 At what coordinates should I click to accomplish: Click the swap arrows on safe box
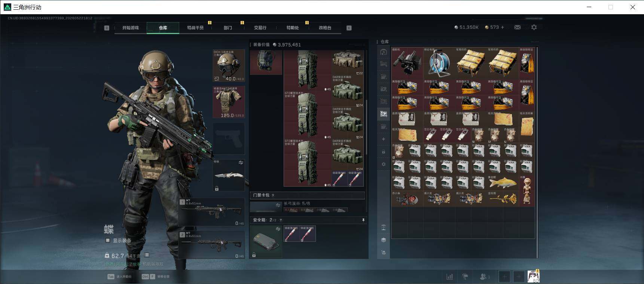pyautogui.click(x=278, y=229)
